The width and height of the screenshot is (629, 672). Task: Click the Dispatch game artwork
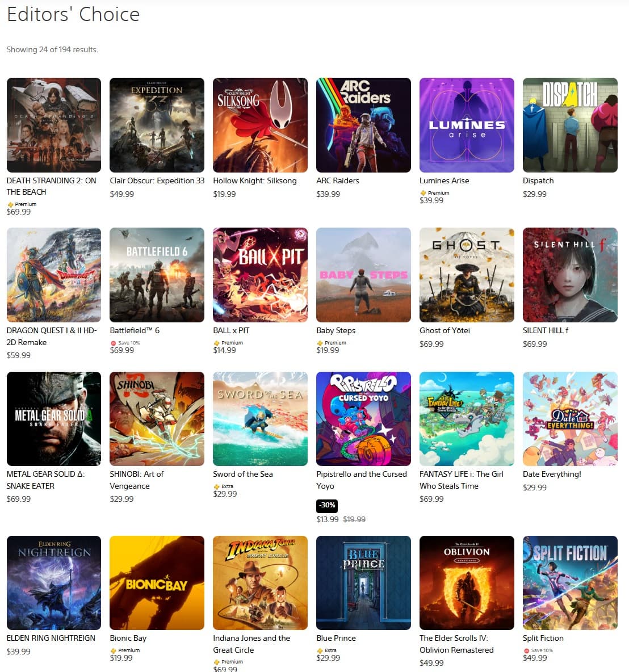click(571, 125)
